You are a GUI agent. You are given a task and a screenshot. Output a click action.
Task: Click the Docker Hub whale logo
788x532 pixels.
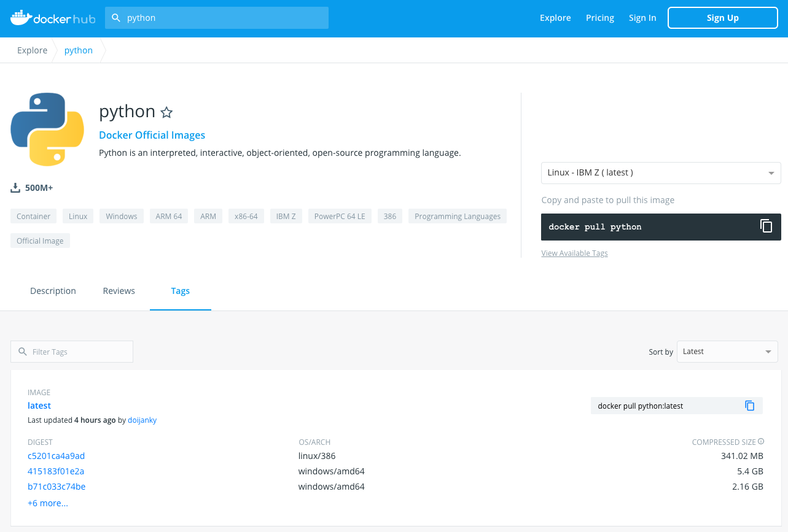[x=20, y=17]
